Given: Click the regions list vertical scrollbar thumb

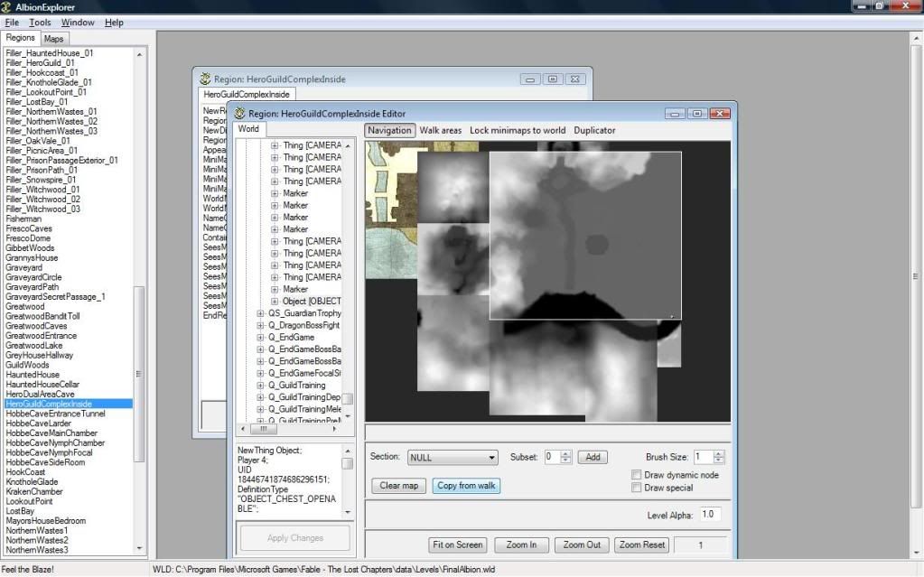Looking at the screenshot, I should [139, 374].
